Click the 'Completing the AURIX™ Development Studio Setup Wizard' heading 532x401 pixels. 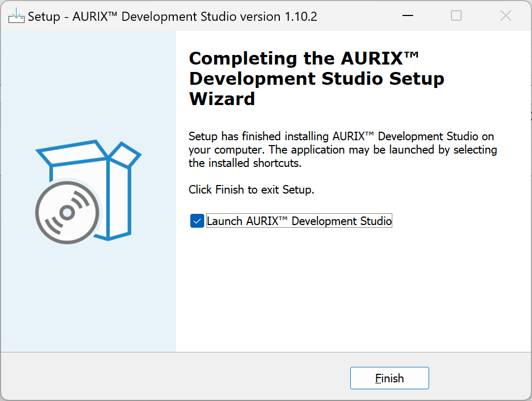pos(317,78)
